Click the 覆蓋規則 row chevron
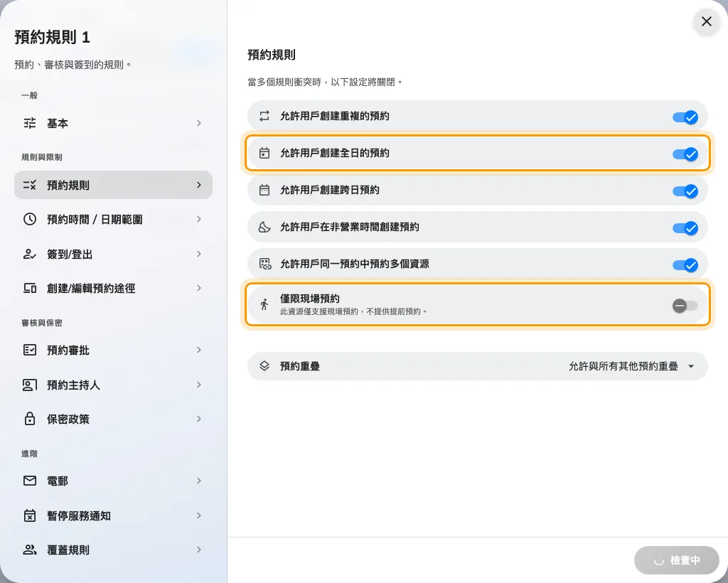Screen dimensions: 728x583 tap(199, 550)
